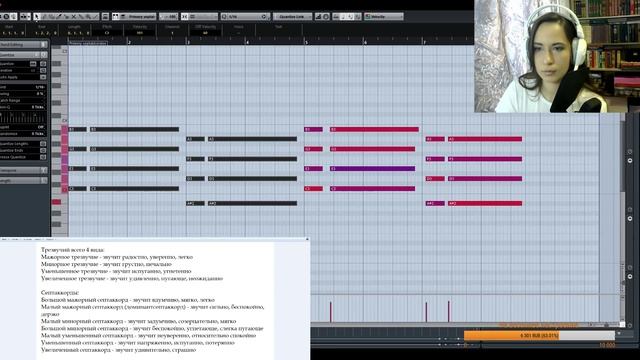Image resolution: width=640 pixels, height=360 pixels.
Task: Select the Draw pencil tool
Action: [44, 17]
